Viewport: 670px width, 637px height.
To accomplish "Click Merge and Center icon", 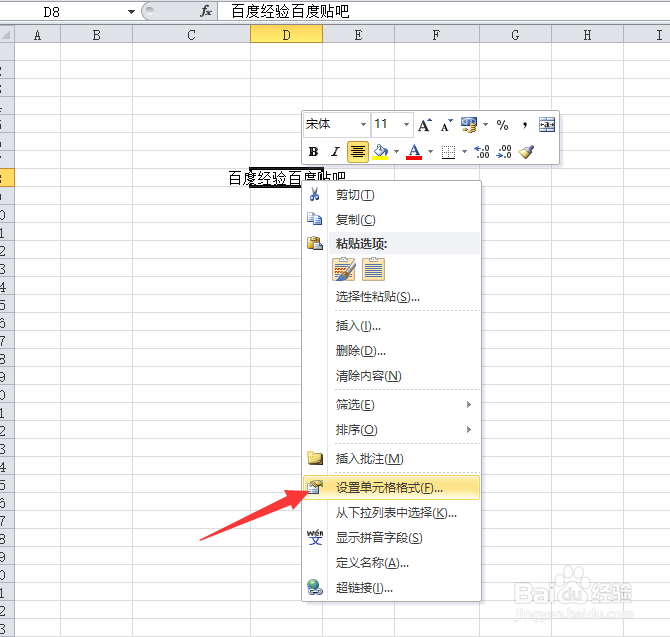I will click(x=547, y=125).
